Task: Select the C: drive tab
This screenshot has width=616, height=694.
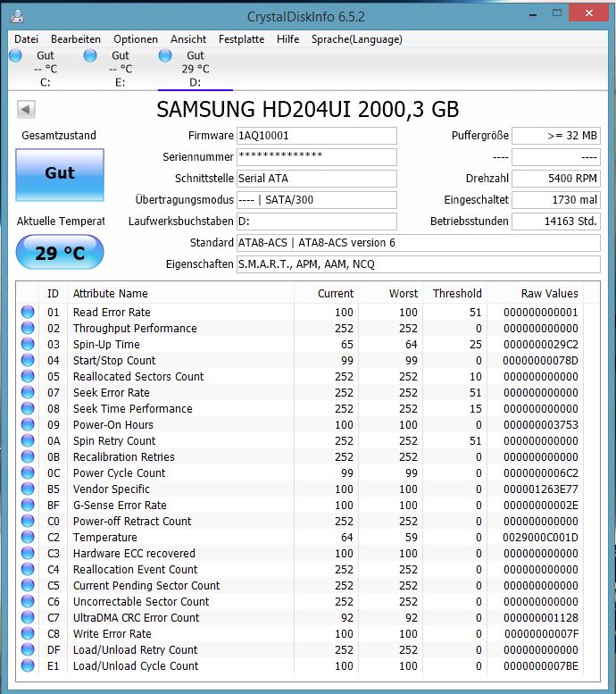Action: click(46, 69)
